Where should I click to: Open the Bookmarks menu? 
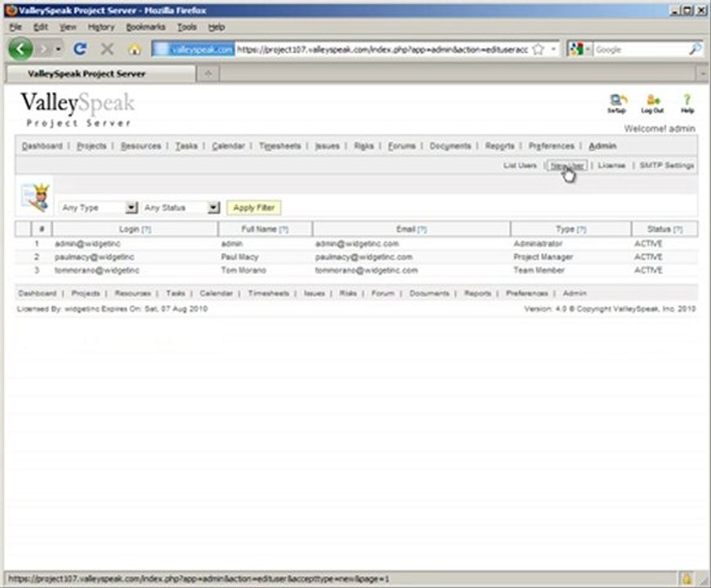(145, 27)
